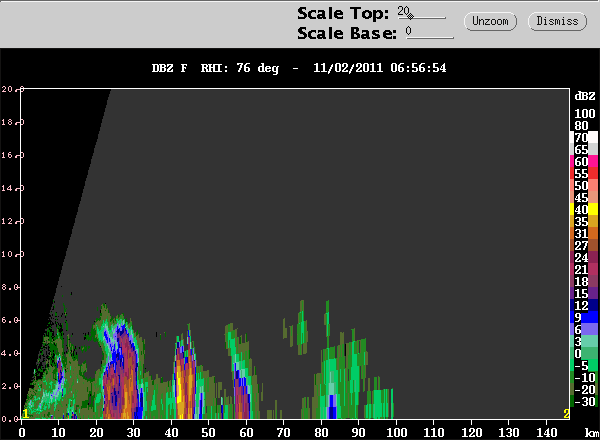Click the blue echo near 83 km range

332,407
